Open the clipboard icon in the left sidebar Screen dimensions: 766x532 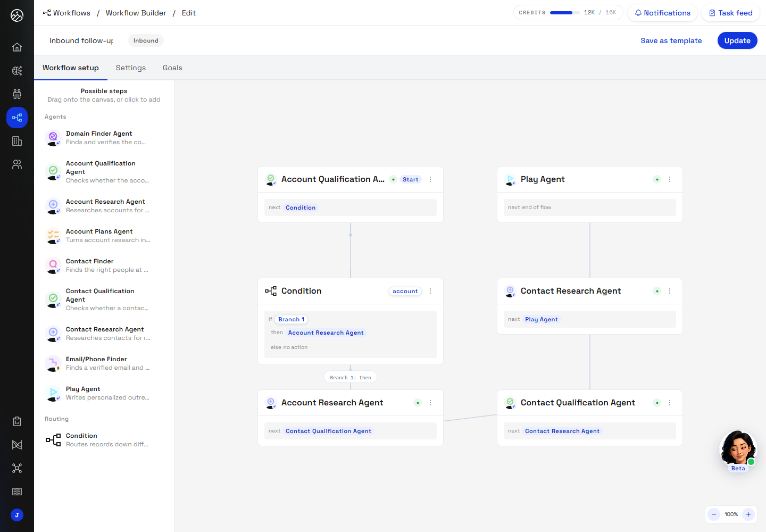click(17, 421)
